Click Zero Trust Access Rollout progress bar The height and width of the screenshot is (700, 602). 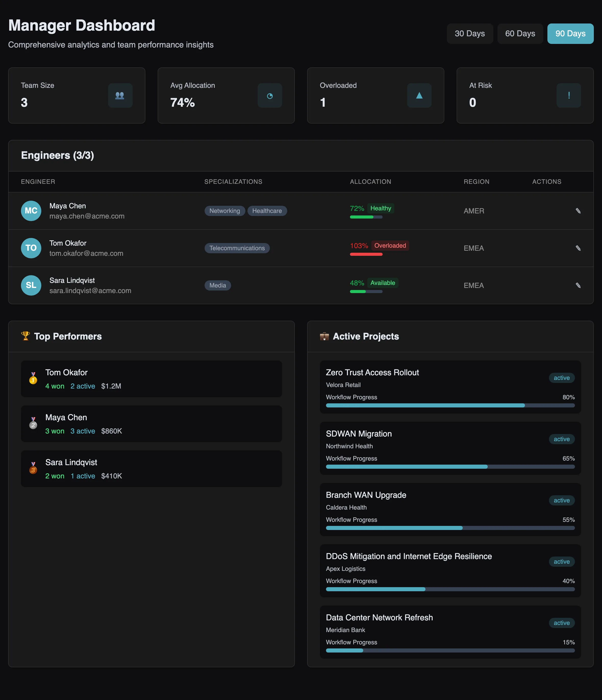450,405
